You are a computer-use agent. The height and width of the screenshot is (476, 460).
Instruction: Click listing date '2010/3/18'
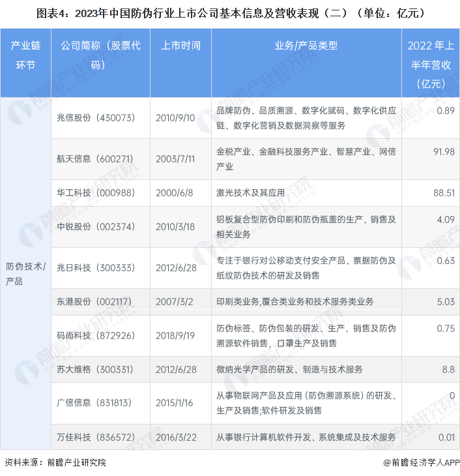175,227
